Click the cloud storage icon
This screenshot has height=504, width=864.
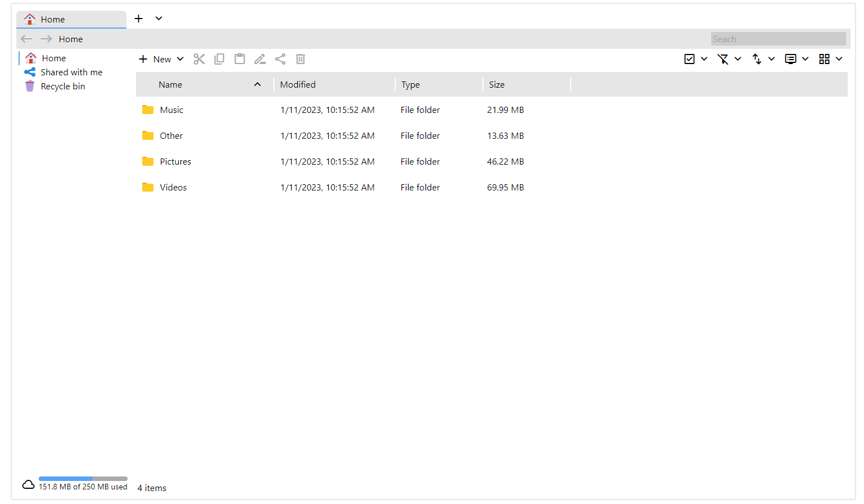[28, 484]
